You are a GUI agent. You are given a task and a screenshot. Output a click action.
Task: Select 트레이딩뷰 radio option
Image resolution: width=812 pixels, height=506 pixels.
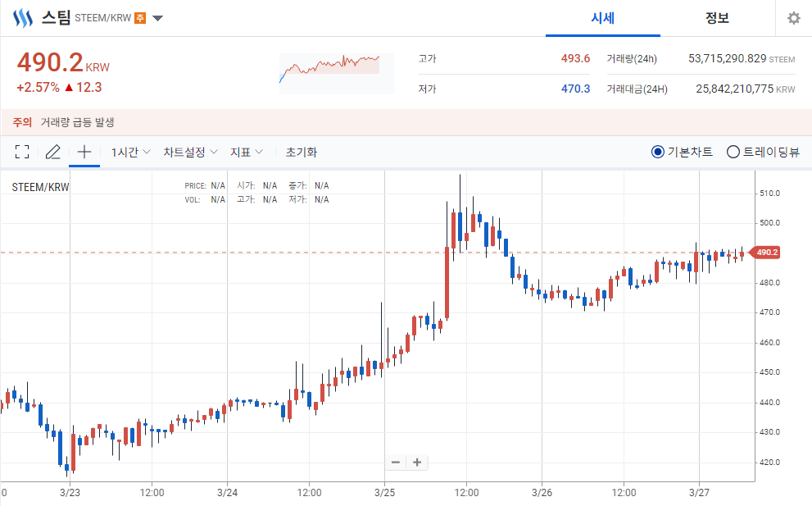[x=764, y=152]
